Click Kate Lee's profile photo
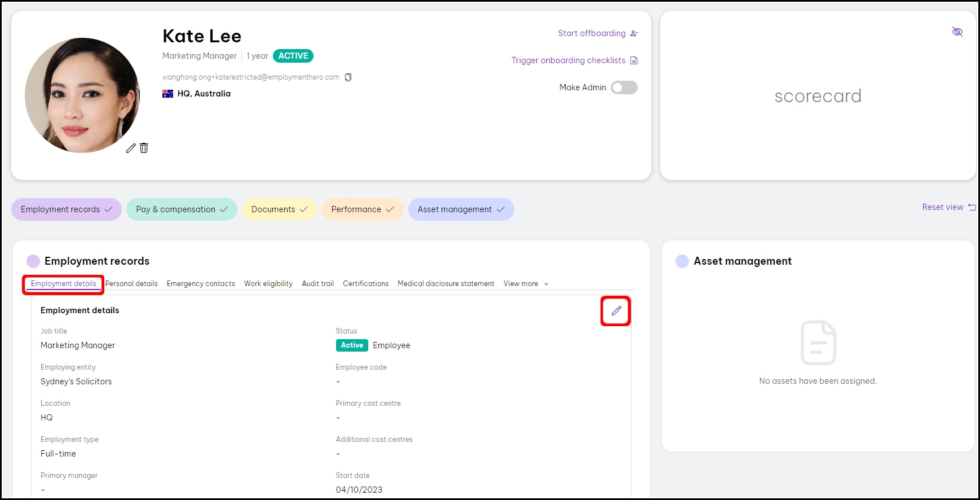Image resolution: width=980 pixels, height=500 pixels. point(82,95)
